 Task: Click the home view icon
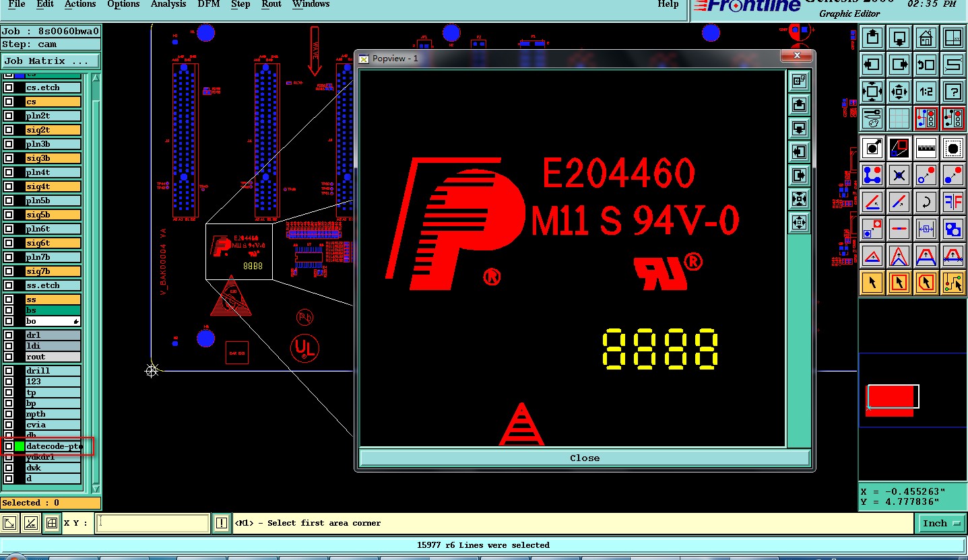point(926,38)
